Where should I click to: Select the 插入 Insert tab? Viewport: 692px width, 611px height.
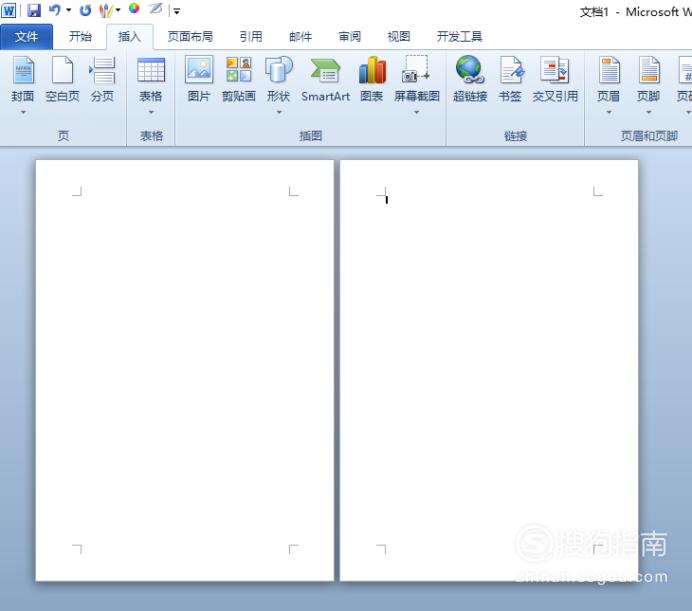(x=129, y=37)
